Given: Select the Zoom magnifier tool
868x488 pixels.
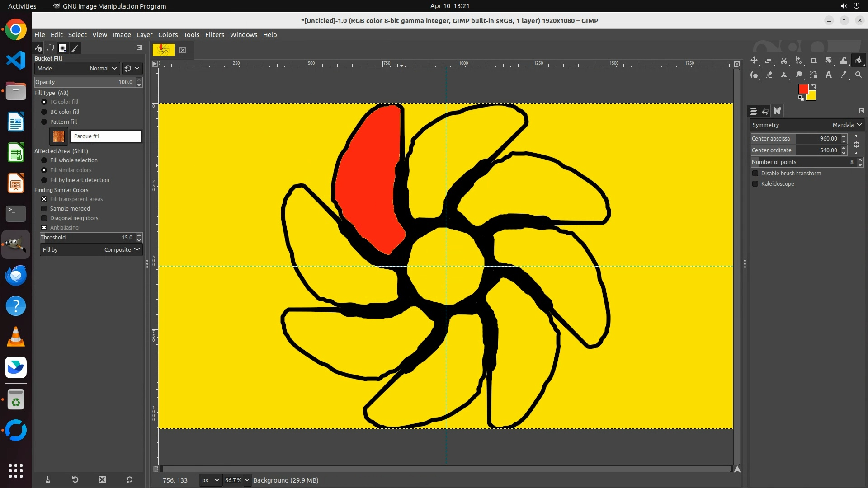Looking at the screenshot, I should [859, 75].
